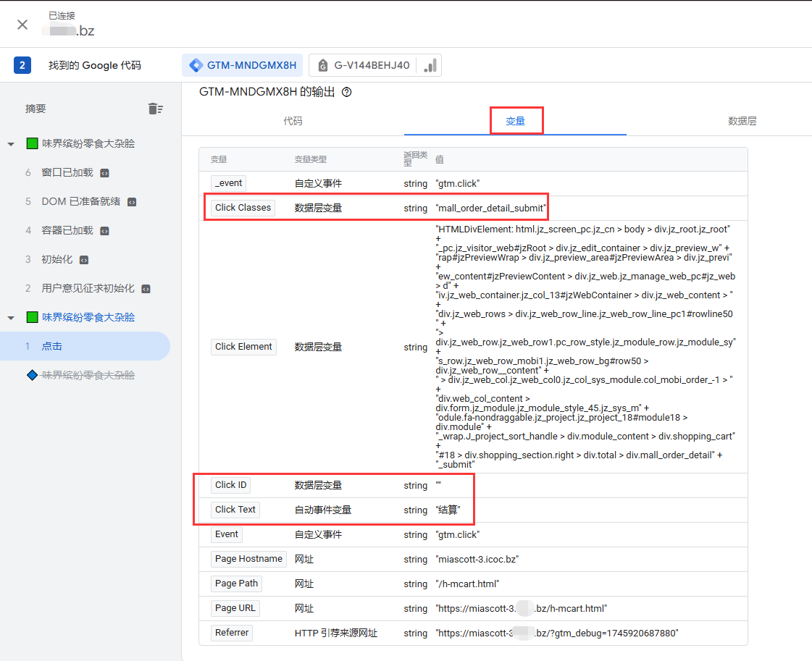The width and height of the screenshot is (812, 661).
Task: Click the code icon beside 窗口已加载
Action: (x=104, y=173)
